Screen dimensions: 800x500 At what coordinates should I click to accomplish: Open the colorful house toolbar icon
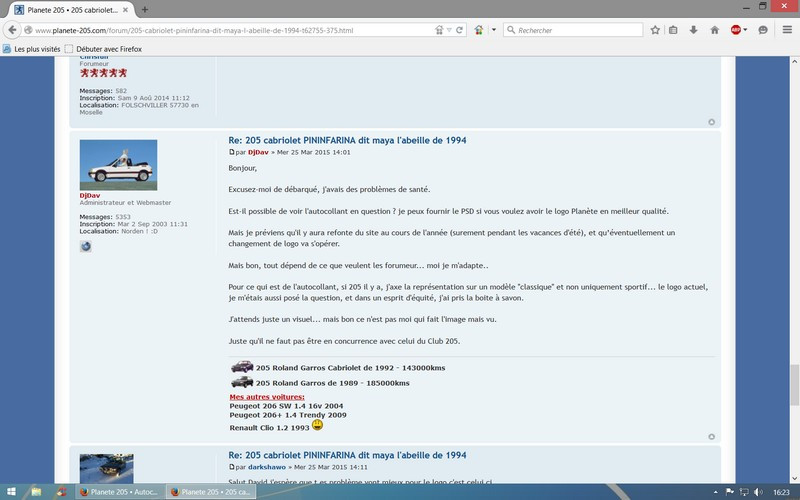[x=479, y=30]
